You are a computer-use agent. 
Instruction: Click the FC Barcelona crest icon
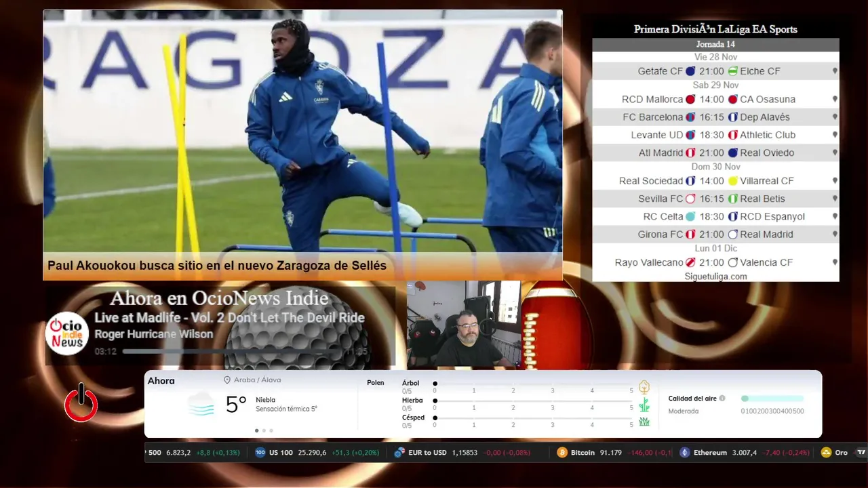pyautogui.click(x=690, y=117)
